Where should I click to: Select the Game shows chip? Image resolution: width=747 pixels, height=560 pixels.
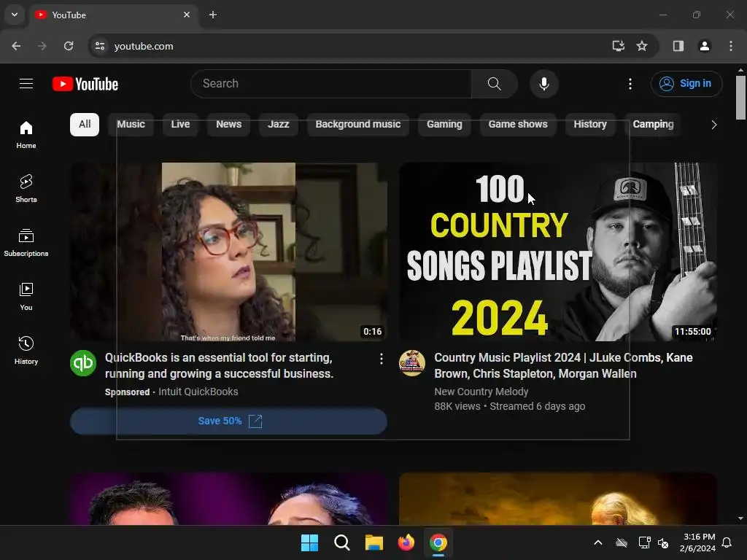pos(518,125)
